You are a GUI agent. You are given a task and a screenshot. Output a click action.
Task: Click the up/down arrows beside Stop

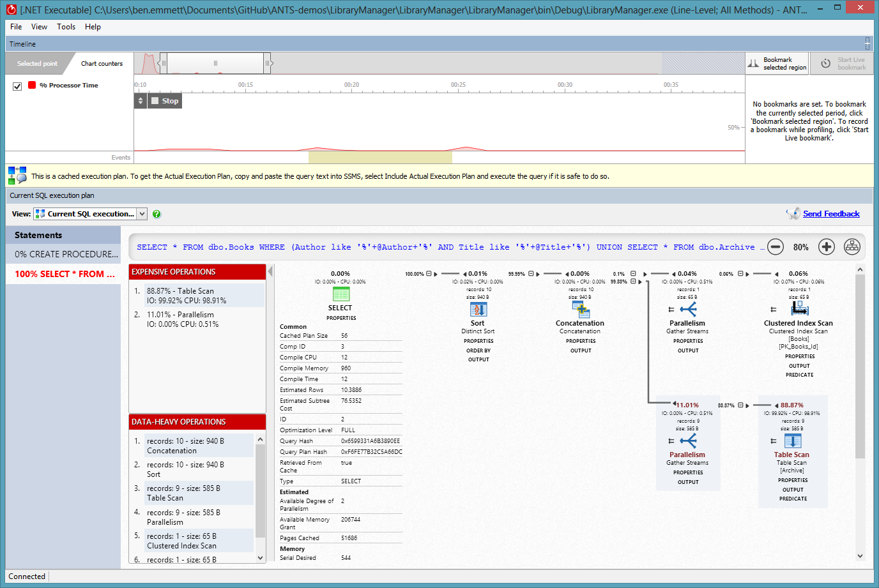pos(141,101)
